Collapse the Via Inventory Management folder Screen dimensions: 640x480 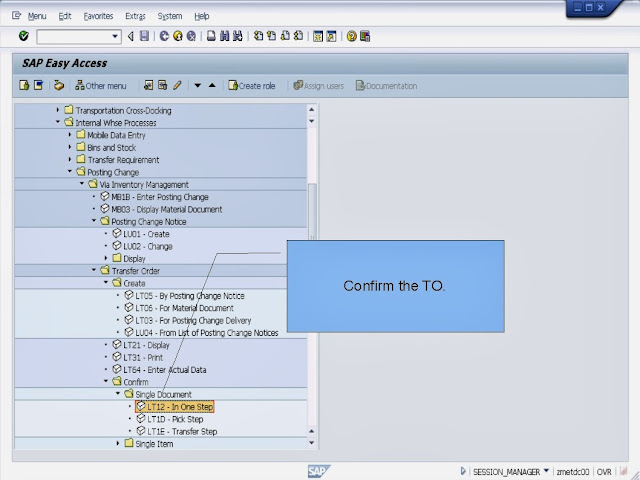coord(82,184)
